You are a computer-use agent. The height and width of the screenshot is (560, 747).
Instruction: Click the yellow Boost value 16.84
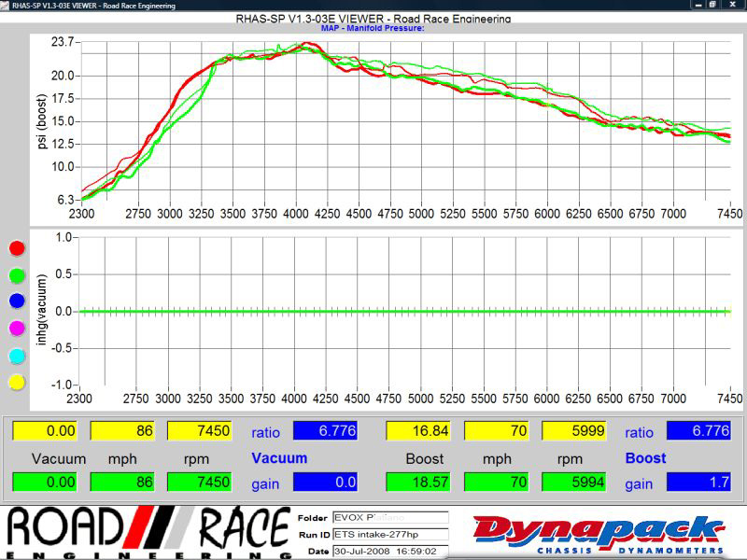coord(417,431)
